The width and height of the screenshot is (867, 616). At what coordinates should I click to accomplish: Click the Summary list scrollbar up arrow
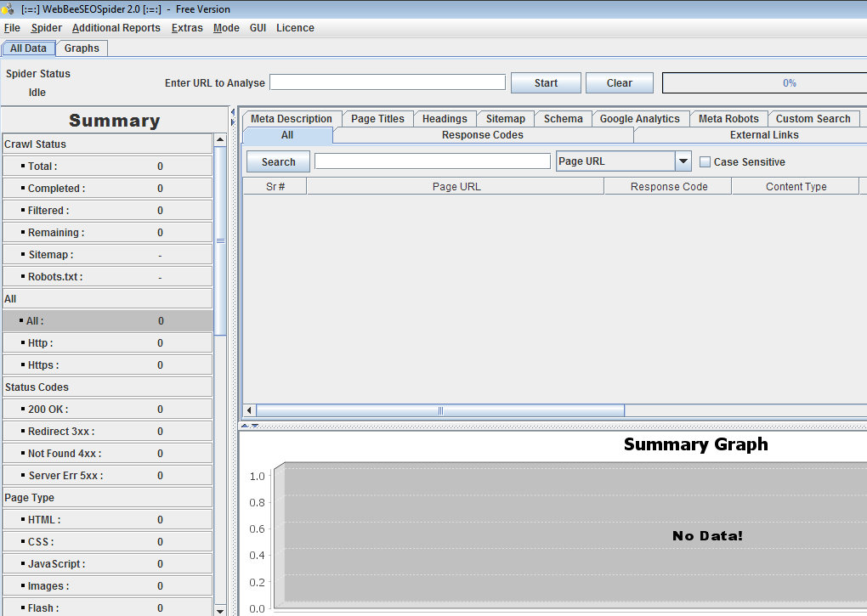[220, 140]
